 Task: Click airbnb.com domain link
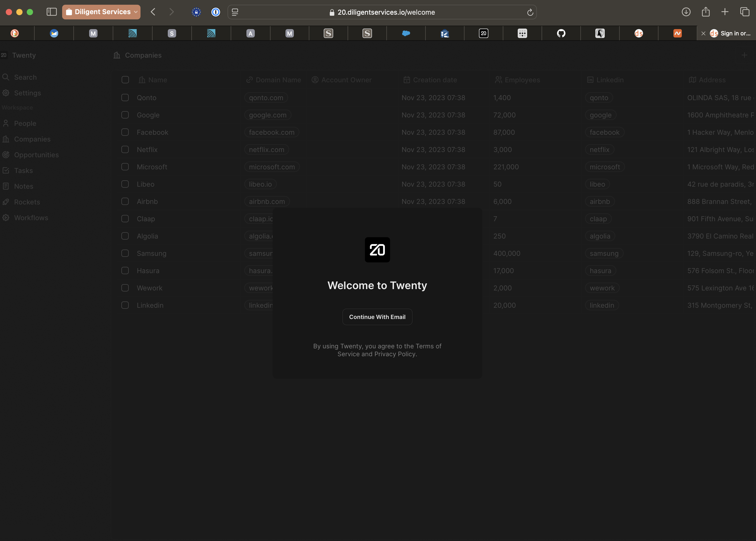coord(267,202)
